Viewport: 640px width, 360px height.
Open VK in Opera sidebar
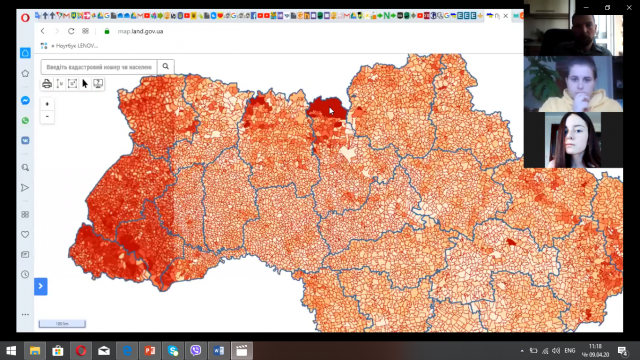(25, 140)
